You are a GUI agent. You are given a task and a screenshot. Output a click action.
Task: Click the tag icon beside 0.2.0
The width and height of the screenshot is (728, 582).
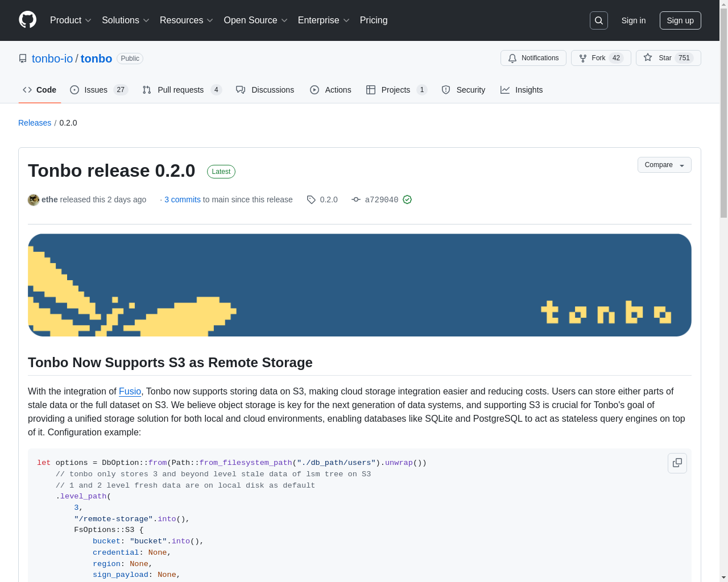tap(311, 199)
